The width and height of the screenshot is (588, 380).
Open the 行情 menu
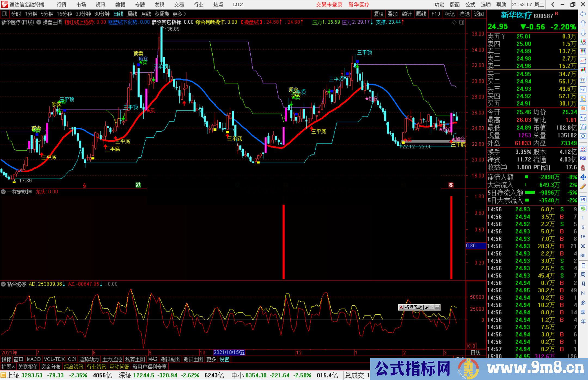tap(61, 5)
